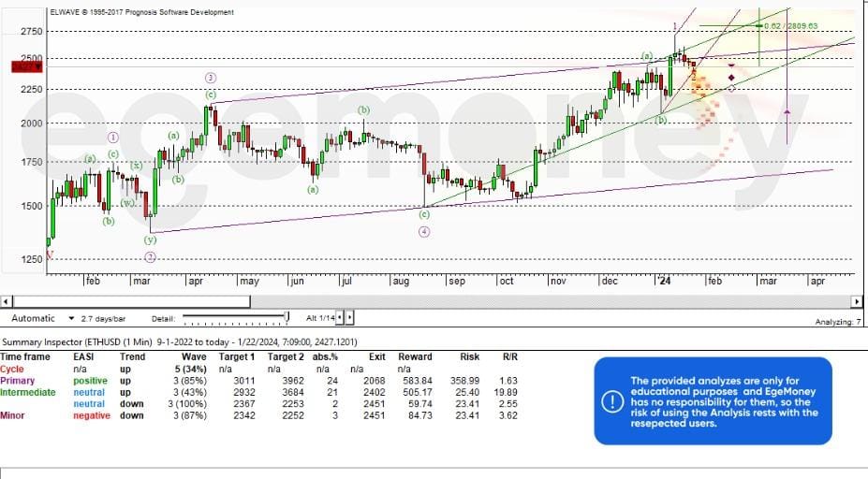Click the Alt count previous arrow

pyautogui.click(x=339, y=319)
